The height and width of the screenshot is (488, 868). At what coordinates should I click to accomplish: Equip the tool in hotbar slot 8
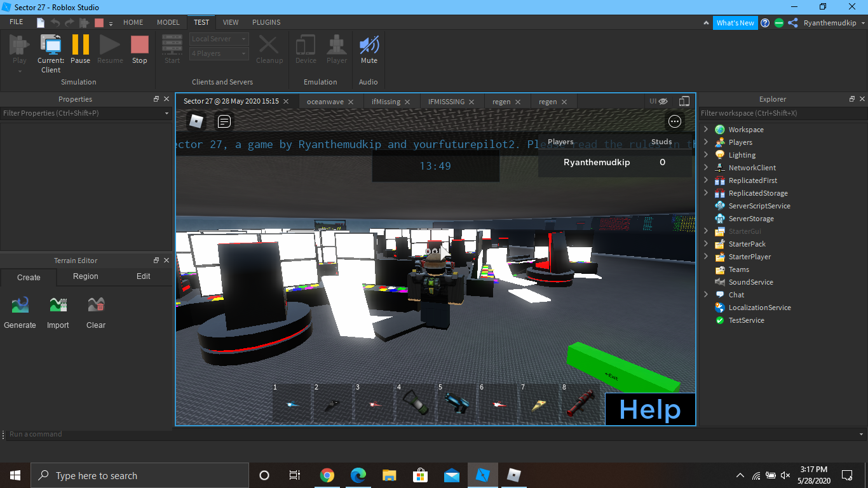(581, 403)
